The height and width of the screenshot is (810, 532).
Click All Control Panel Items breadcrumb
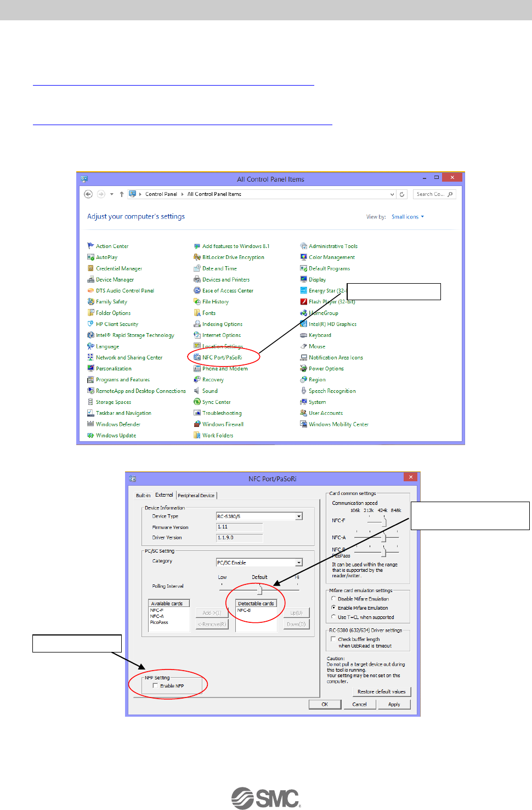[x=214, y=194]
